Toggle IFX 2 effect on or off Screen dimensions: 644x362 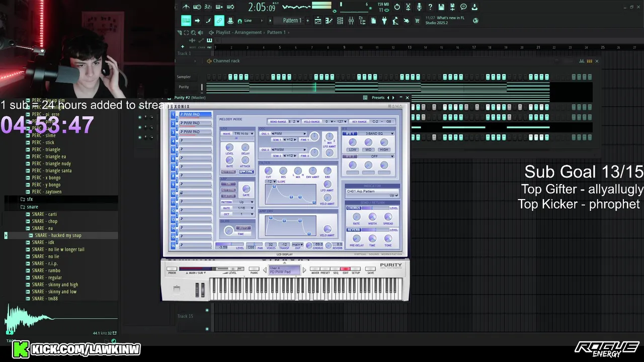click(x=350, y=156)
